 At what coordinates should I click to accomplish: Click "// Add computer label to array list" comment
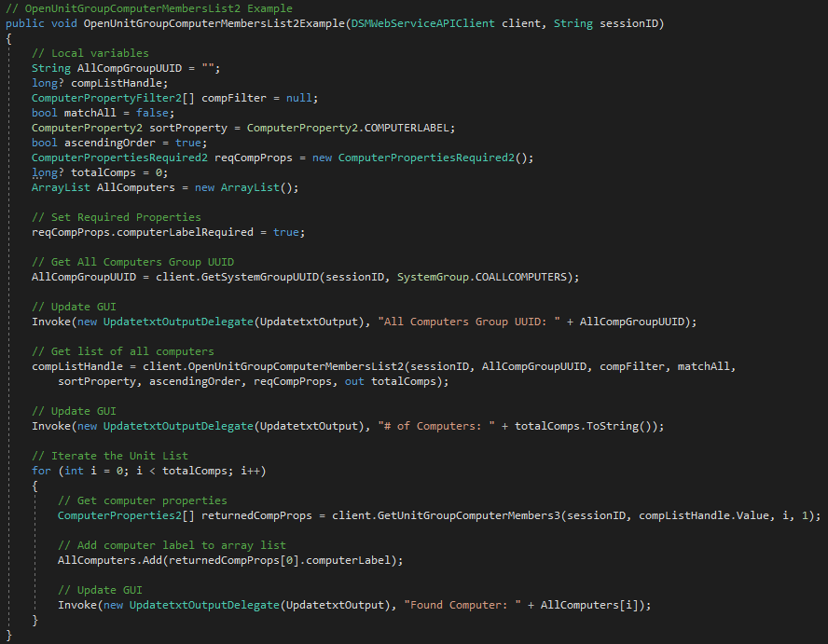(172, 545)
